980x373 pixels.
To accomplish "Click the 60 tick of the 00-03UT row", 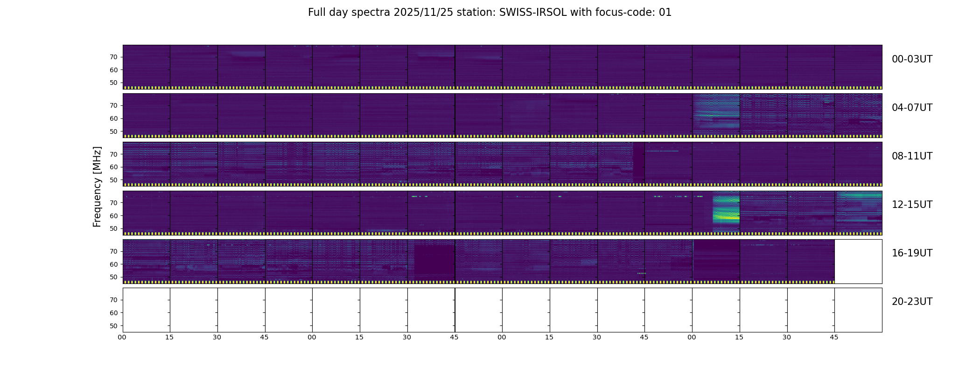I will coord(113,70).
